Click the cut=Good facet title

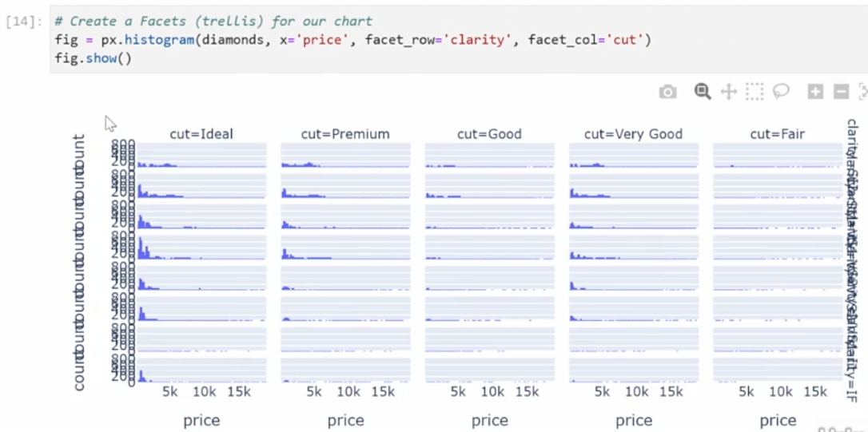(x=489, y=134)
